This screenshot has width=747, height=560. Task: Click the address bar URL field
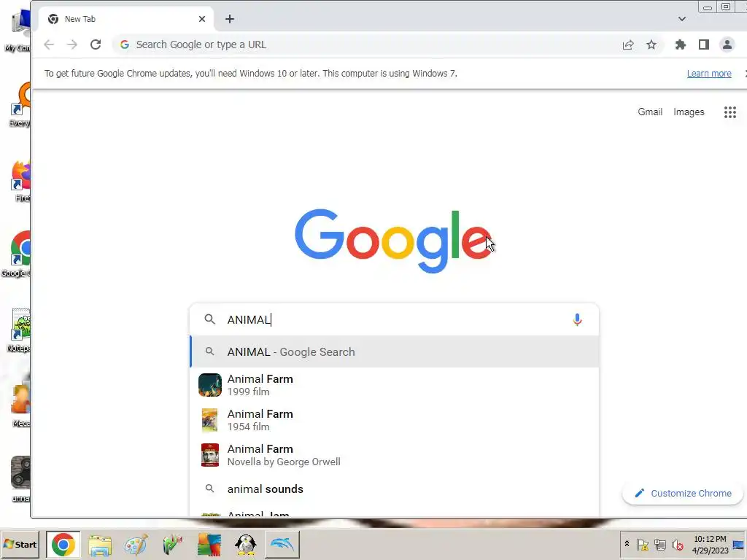[367, 44]
